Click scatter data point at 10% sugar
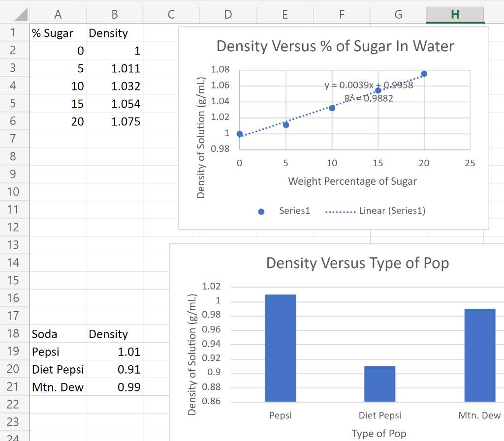The height and width of the screenshot is (441, 504). coord(332,108)
